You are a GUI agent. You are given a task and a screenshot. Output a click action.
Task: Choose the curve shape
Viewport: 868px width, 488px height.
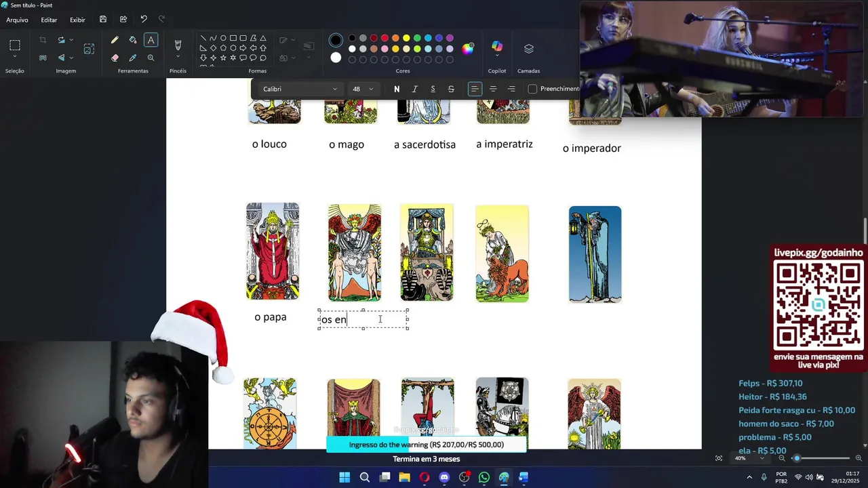[213, 38]
